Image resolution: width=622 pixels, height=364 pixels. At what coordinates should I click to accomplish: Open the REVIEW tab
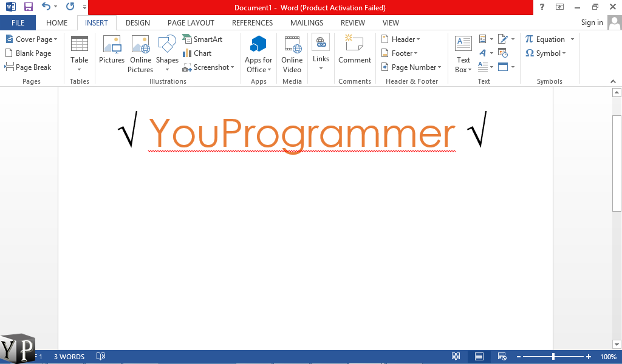[x=353, y=23]
